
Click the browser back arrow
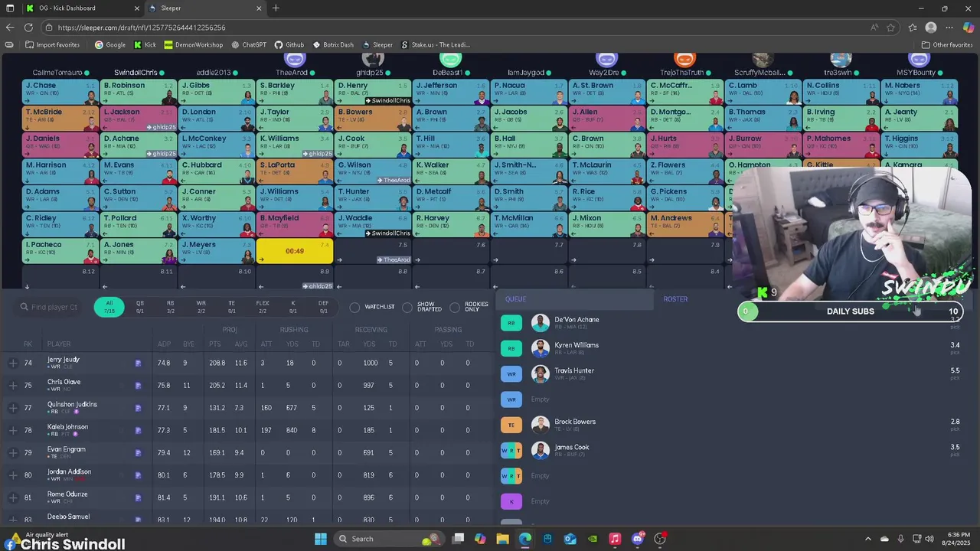tap(9, 28)
